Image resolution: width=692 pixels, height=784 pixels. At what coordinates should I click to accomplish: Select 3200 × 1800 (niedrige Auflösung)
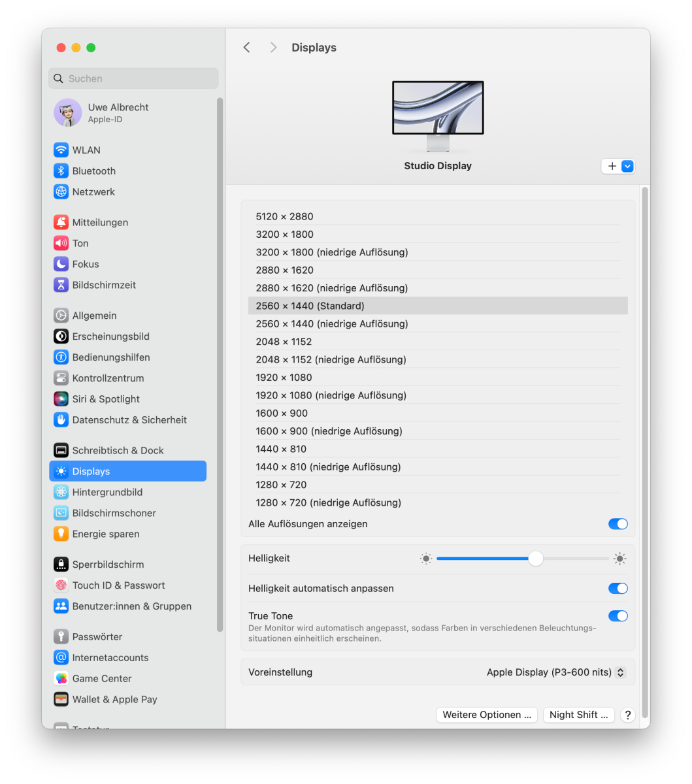pyautogui.click(x=438, y=252)
